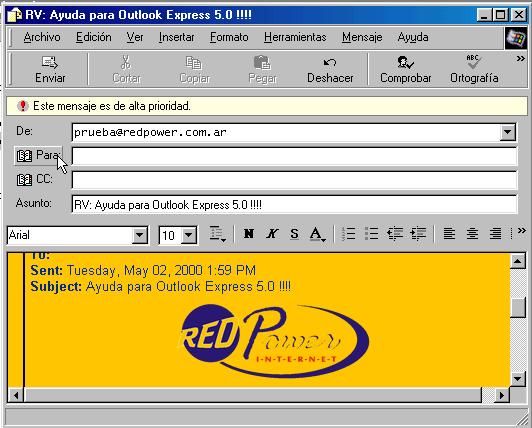
Task: Run spell check via Ortografía icon
Action: [474, 70]
